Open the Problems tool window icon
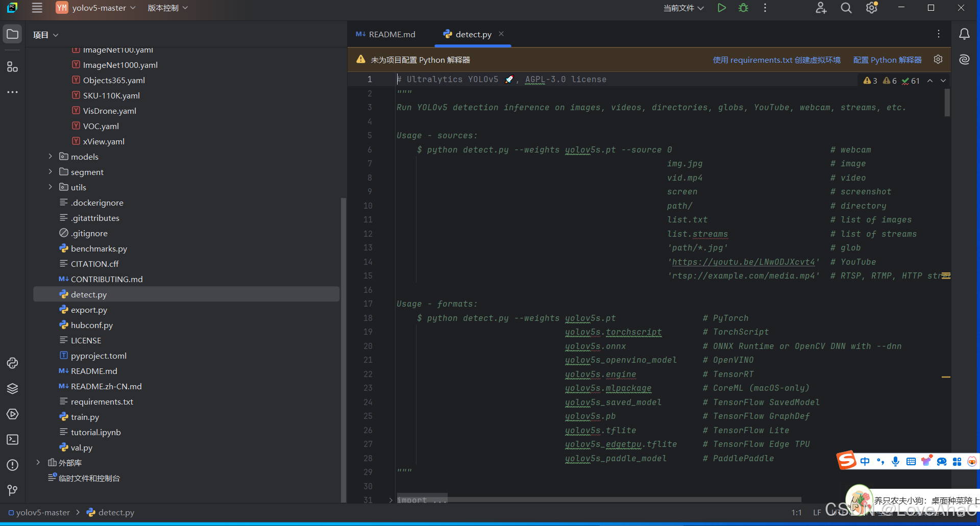The image size is (980, 526). (x=13, y=465)
